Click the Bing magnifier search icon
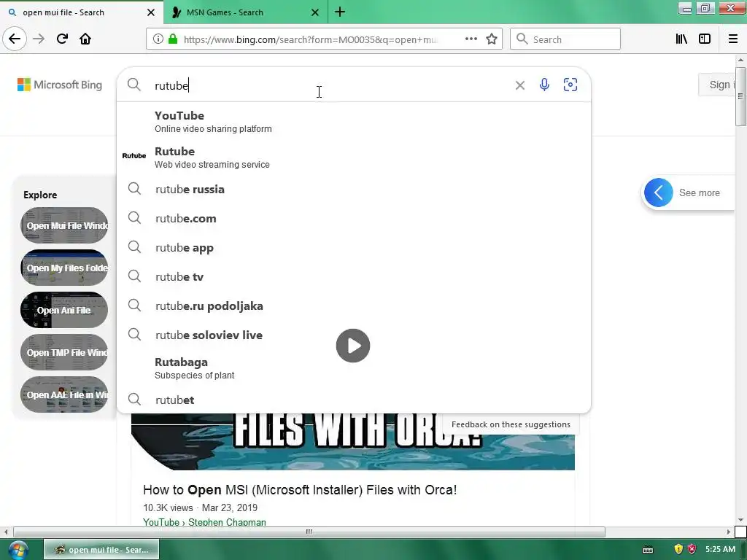 pos(134,85)
